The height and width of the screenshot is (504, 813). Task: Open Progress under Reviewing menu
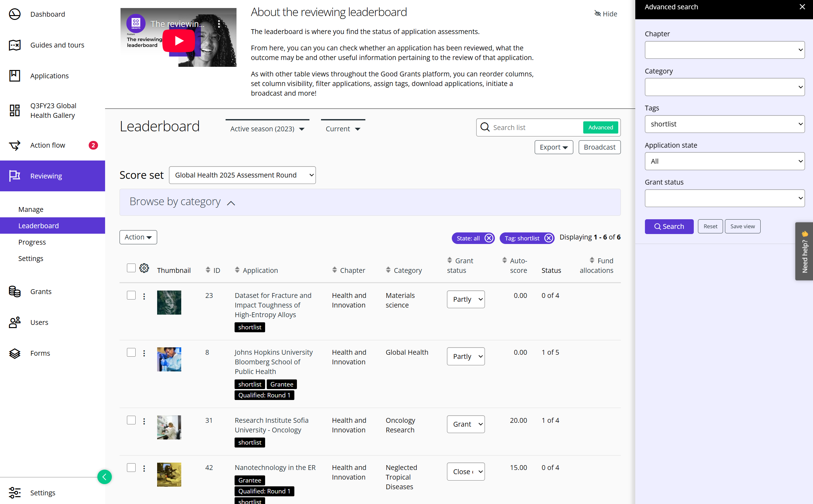tap(32, 242)
